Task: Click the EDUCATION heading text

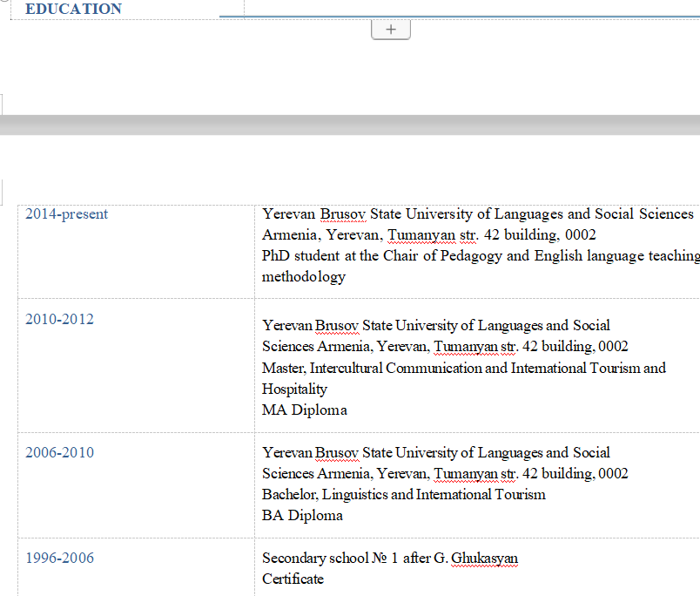Action: point(74,9)
